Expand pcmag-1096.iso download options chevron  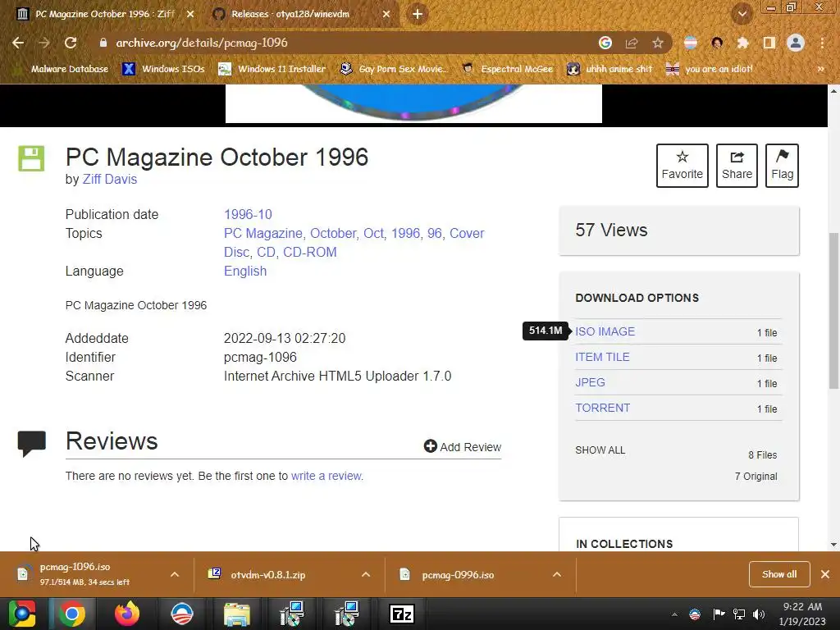coord(175,574)
